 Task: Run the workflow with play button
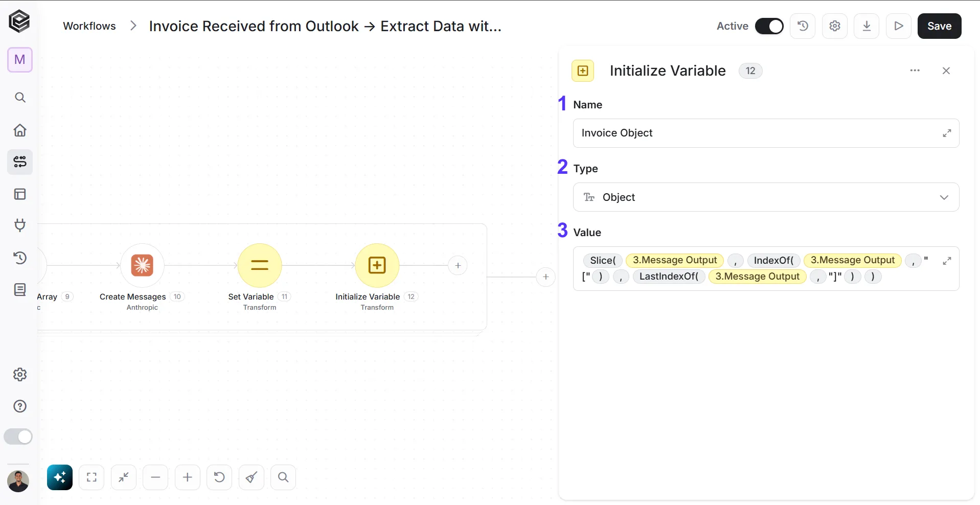899,26
